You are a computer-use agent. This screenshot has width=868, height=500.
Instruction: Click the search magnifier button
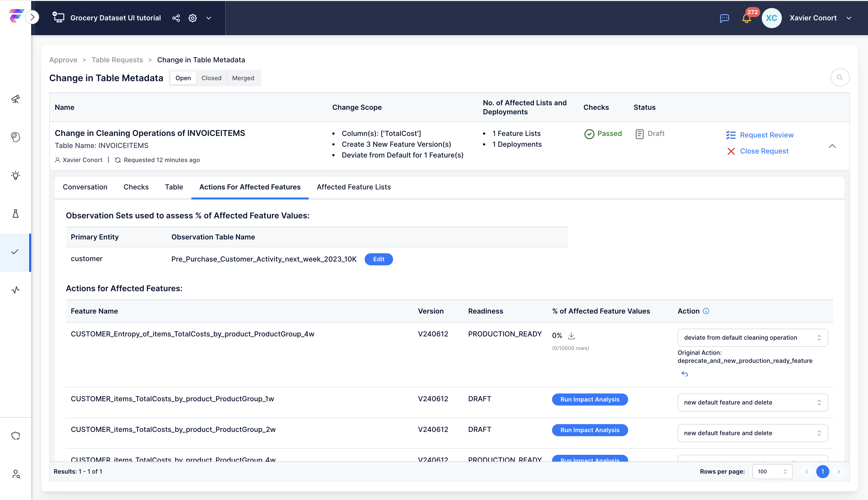coord(840,78)
